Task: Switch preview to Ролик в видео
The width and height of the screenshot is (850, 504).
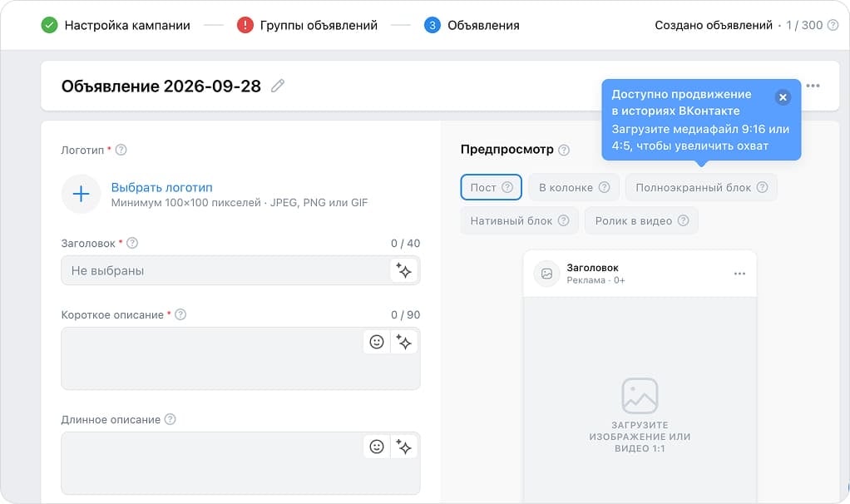Action: 641,220
